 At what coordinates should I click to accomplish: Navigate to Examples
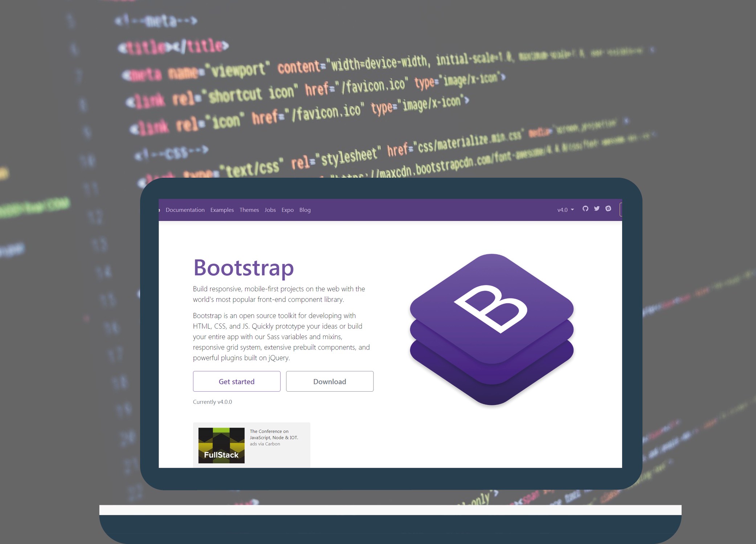pyautogui.click(x=222, y=210)
